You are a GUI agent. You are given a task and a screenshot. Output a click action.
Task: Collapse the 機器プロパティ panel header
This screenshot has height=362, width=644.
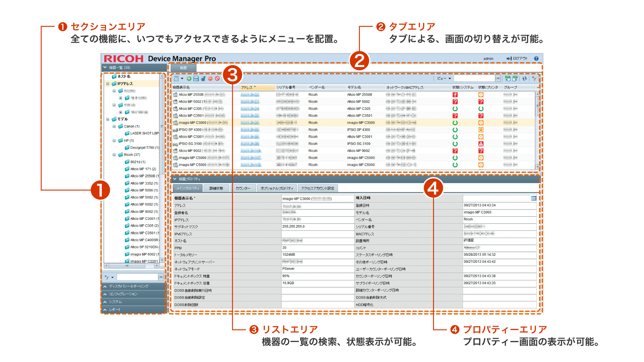[175, 179]
